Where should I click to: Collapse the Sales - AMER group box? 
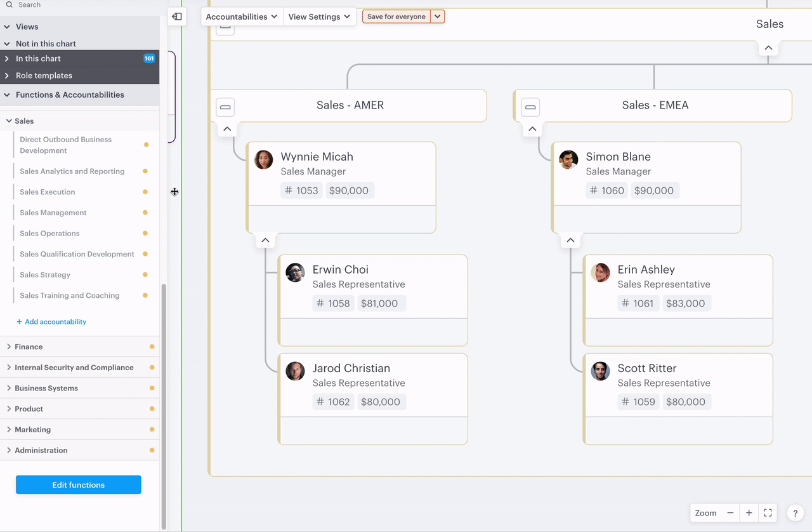click(x=225, y=107)
